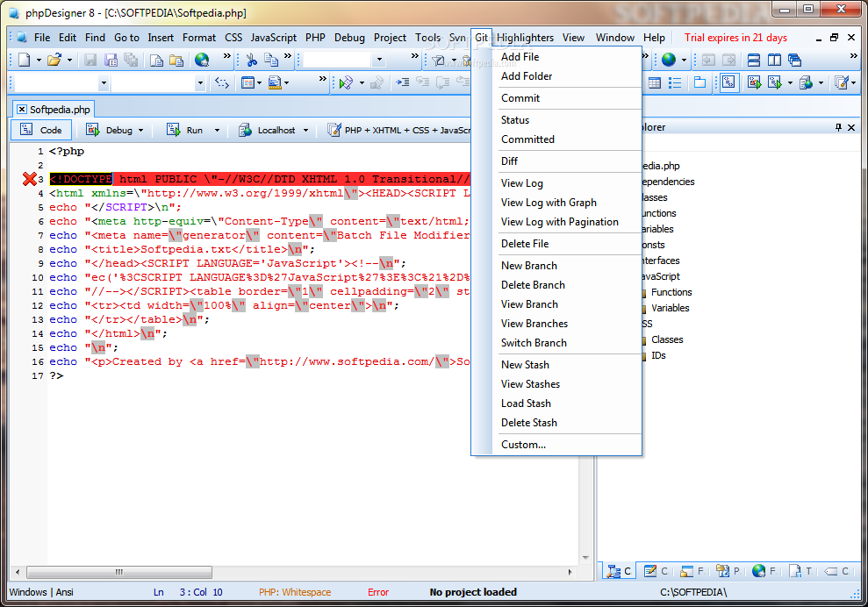
Task: Open the pencil notepad panel tab at the bottom
Action: 656,571
